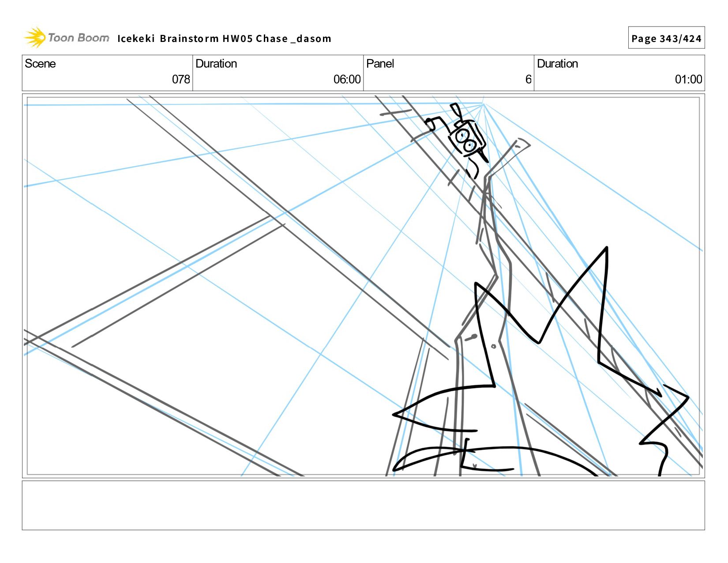The height and width of the screenshot is (563, 728).
Task: Select the panel number "6"
Action: pyautogui.click(x=528, y=79)
